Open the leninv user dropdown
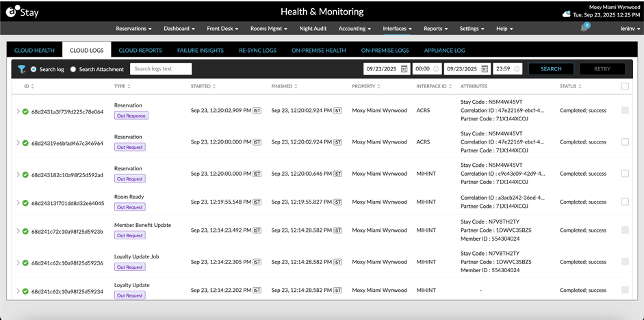The width and height of the screenshot is (644, 320). tap(630, 29)
